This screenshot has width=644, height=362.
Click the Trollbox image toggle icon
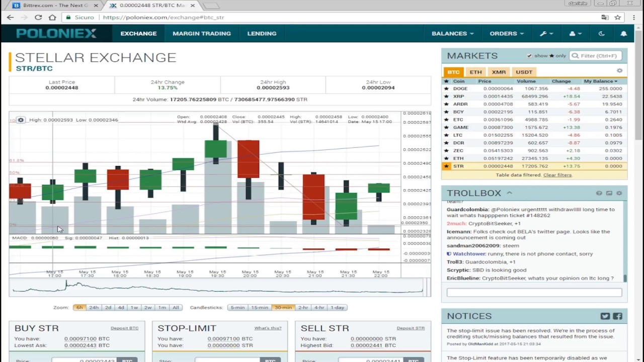coord(609,193)
